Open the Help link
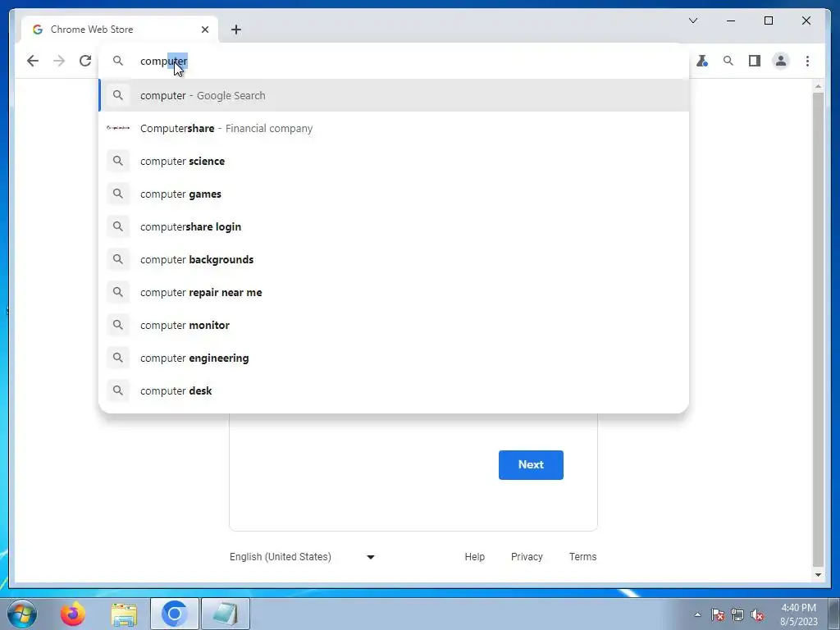The width and height of the screenshot is (840, 630). 475,557
